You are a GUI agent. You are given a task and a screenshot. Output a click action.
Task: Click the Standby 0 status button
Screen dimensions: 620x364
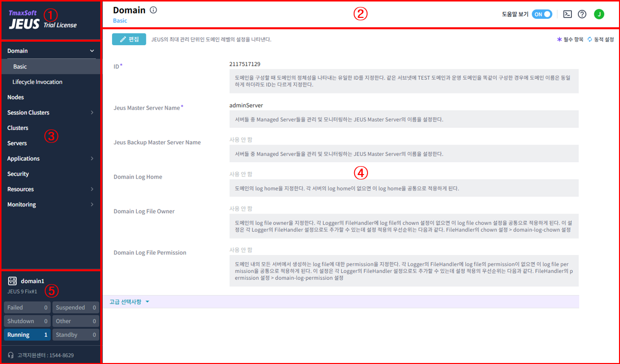point(76,335)
